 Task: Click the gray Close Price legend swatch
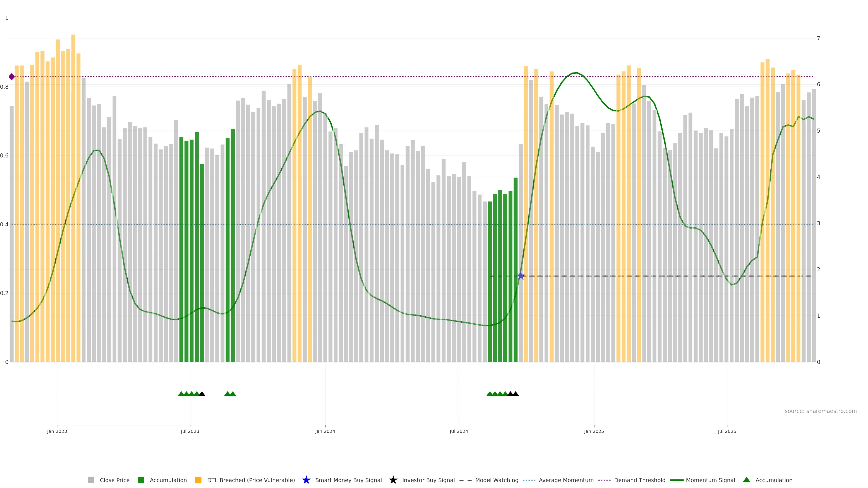(x=91, y=480)
